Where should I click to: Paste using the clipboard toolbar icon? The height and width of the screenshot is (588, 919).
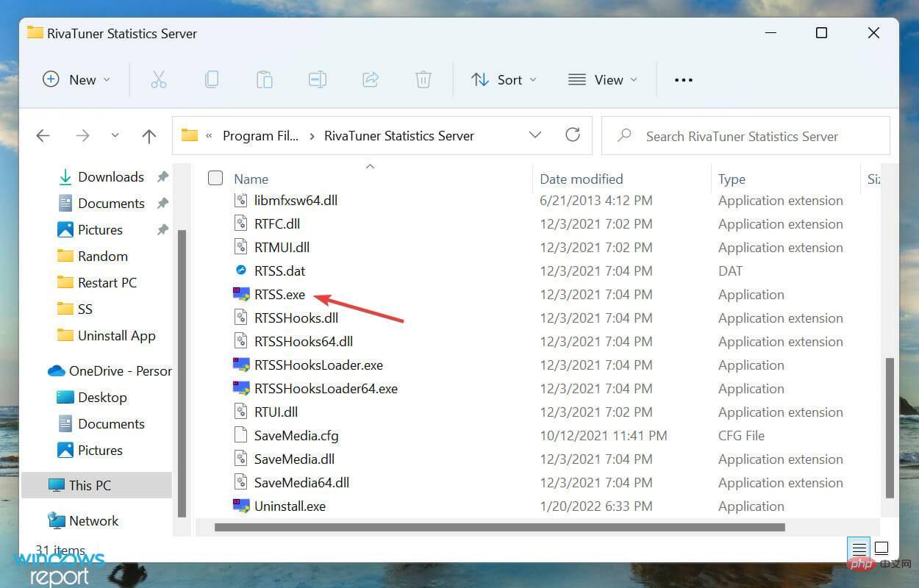click(x=265, y=79)
